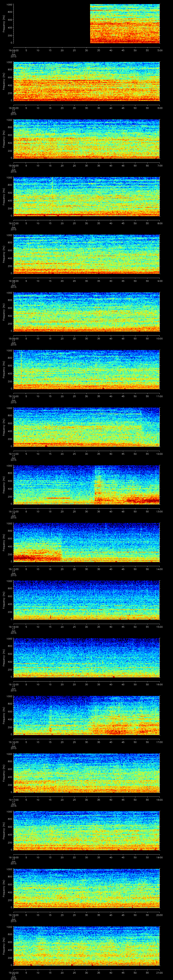Click the 12:00 end-of-axis label

pyautogui.click(x=159, y=454)
